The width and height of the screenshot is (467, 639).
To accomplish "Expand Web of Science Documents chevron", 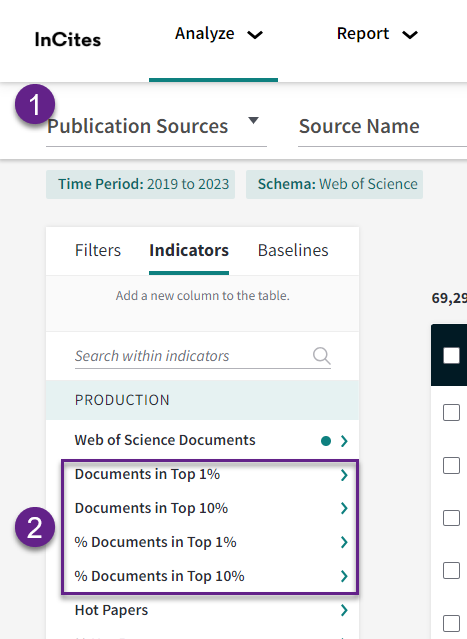I will [x=344, y=441].
